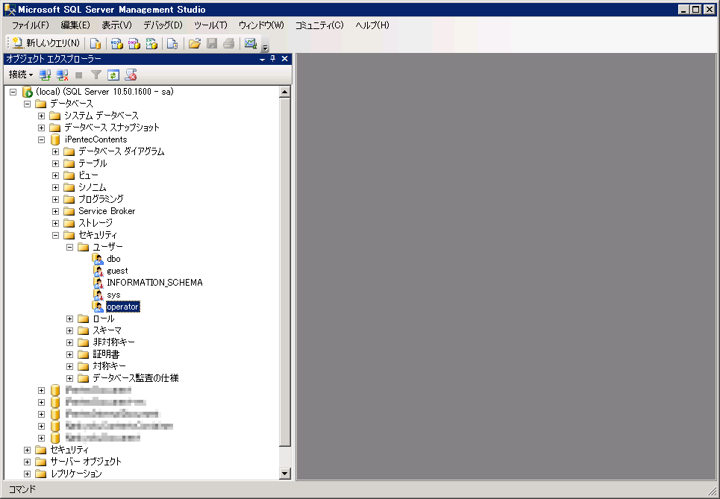Click the guest user icon
720x499 pixels.
[x=98, y=271]
